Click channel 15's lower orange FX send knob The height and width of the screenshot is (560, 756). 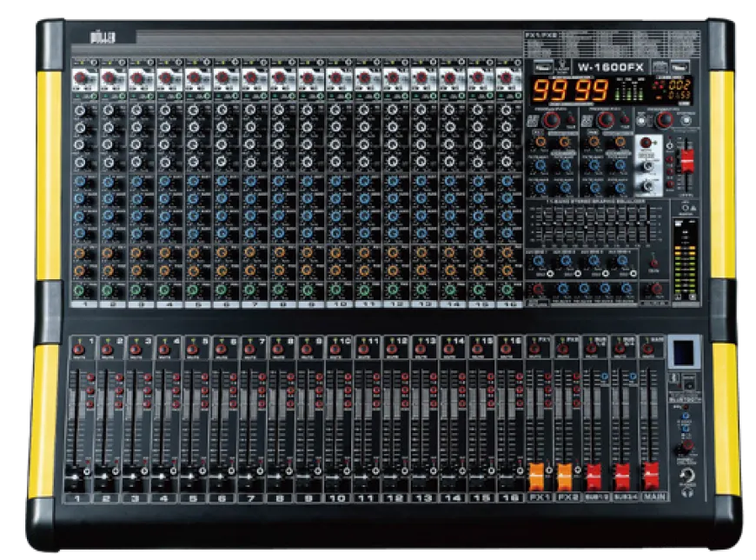(477, 270)
